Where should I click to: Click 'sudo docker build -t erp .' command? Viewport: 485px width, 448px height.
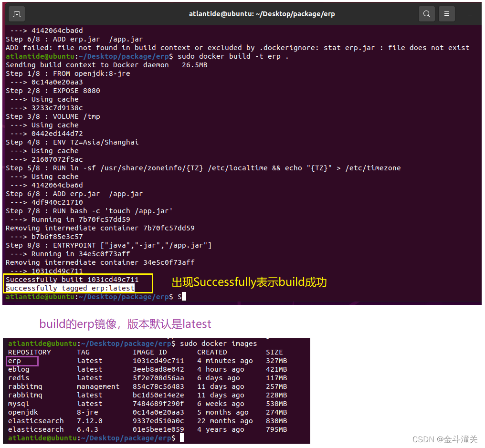(233, 56)
